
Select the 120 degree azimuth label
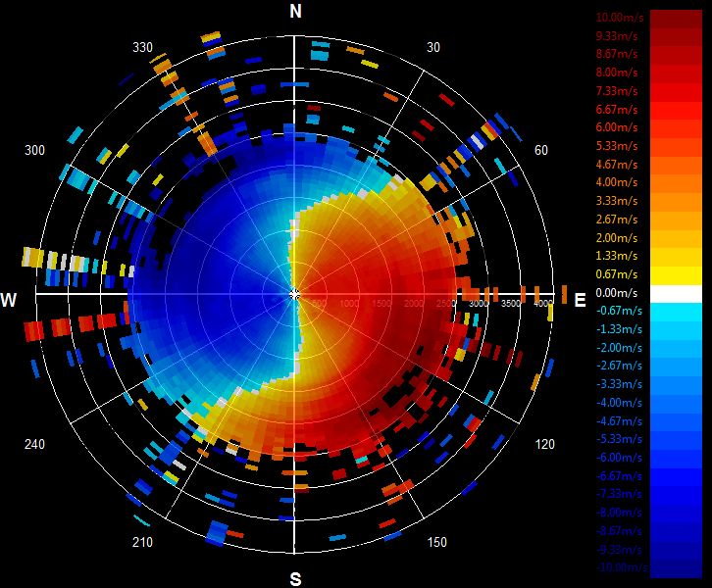pyautogui.click(x=544, y=444)
